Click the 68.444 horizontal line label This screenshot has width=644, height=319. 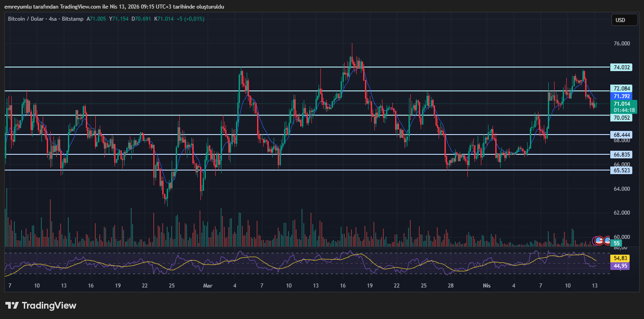[622, 135]
